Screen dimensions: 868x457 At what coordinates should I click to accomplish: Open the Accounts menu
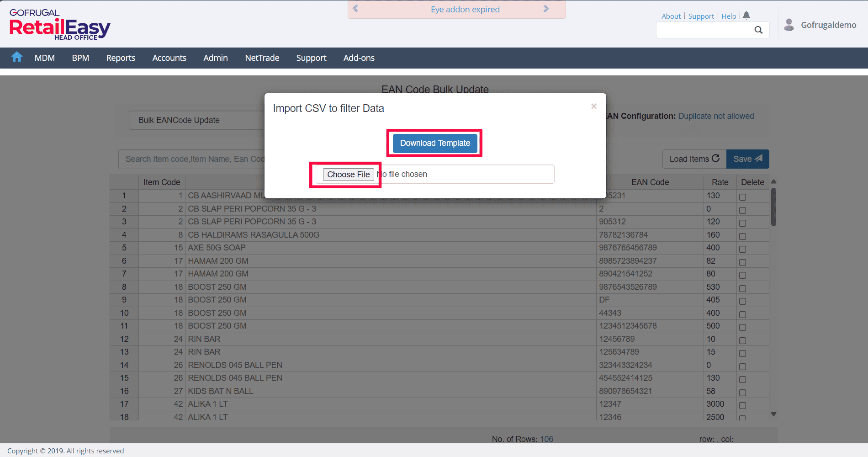pos(169,58)
